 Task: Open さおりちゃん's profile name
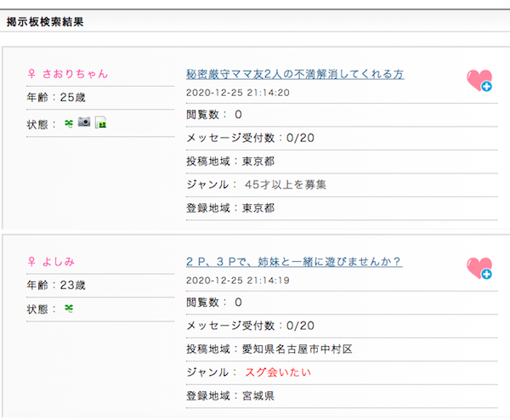pos(75,74)
